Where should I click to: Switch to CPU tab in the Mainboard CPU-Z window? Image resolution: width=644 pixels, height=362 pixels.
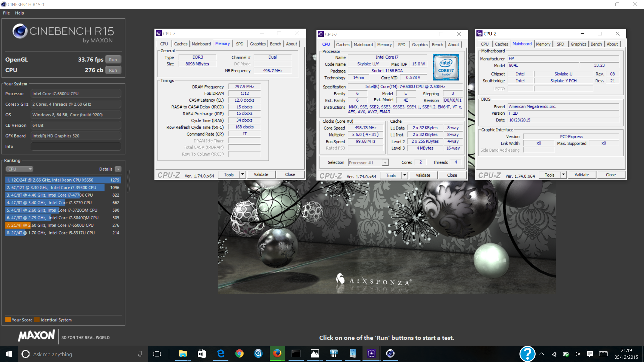pos(485,44)
